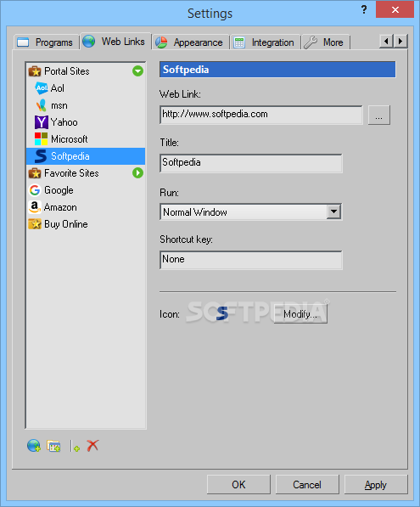Open the Run mode dropdown arrow

333,211
